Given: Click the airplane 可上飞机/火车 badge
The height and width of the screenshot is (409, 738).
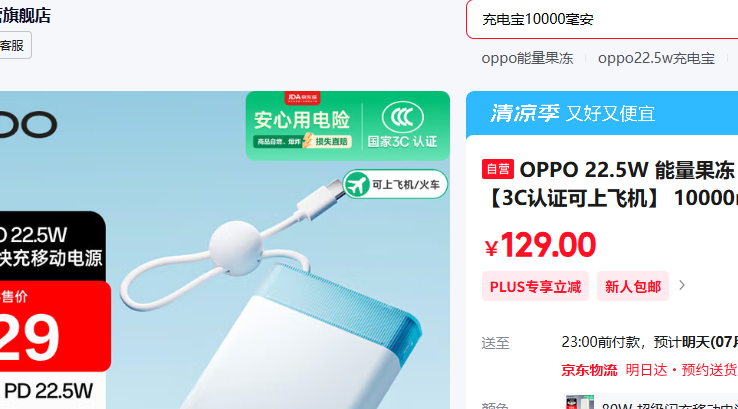Looking at the screenshot, I should pyautogui.click(x=395, y=184).
